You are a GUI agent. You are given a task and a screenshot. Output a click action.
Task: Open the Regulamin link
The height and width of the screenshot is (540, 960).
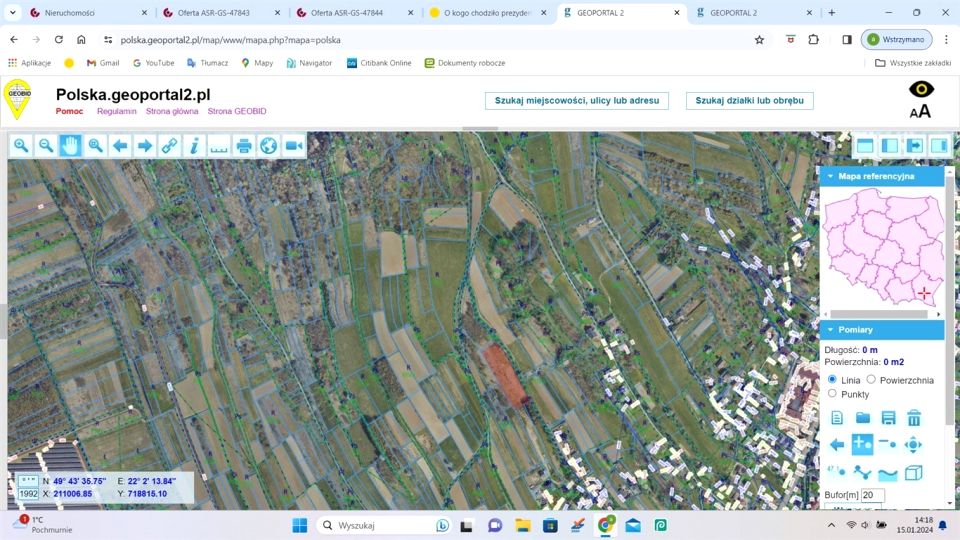[115, 111]
